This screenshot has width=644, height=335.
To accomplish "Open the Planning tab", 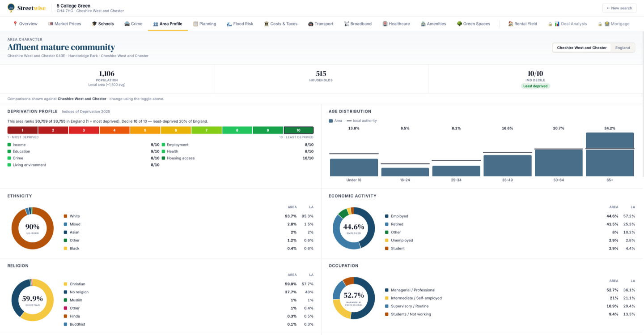I will pyautogui.click(x=205, y=24).
